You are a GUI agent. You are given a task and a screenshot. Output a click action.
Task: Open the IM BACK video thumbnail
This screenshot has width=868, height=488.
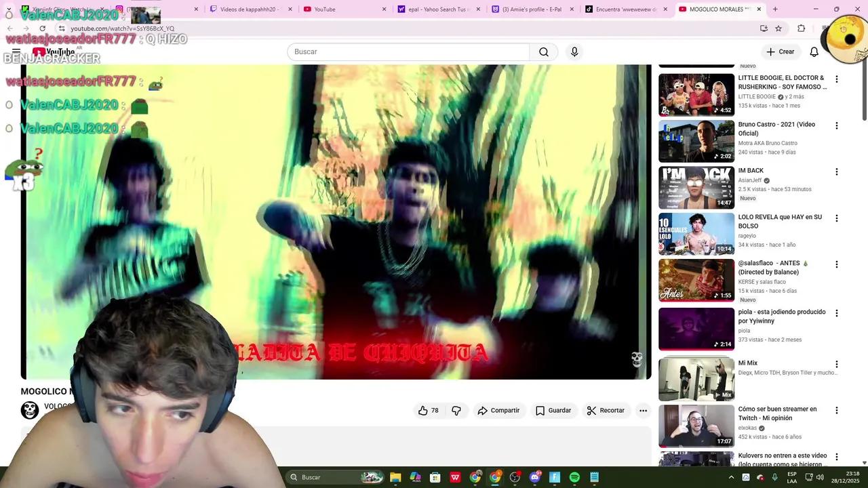[x=696, y=188]
